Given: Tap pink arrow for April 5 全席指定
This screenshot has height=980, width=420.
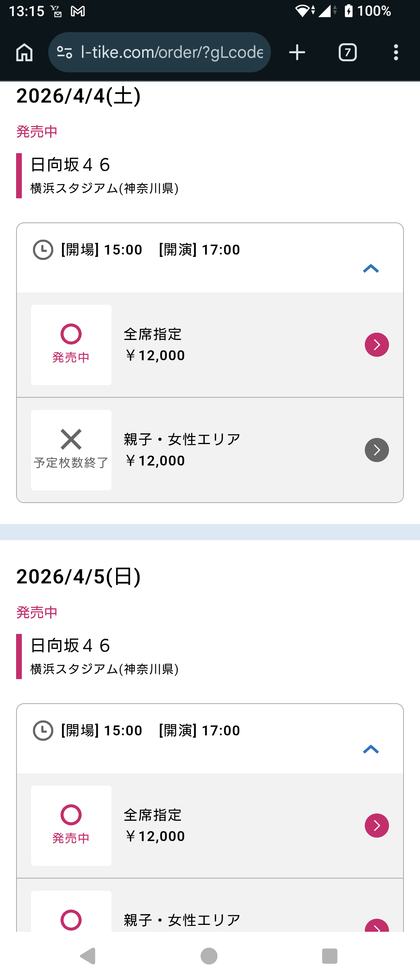Looking at the screenshot, I should click(x=377, y=825).
